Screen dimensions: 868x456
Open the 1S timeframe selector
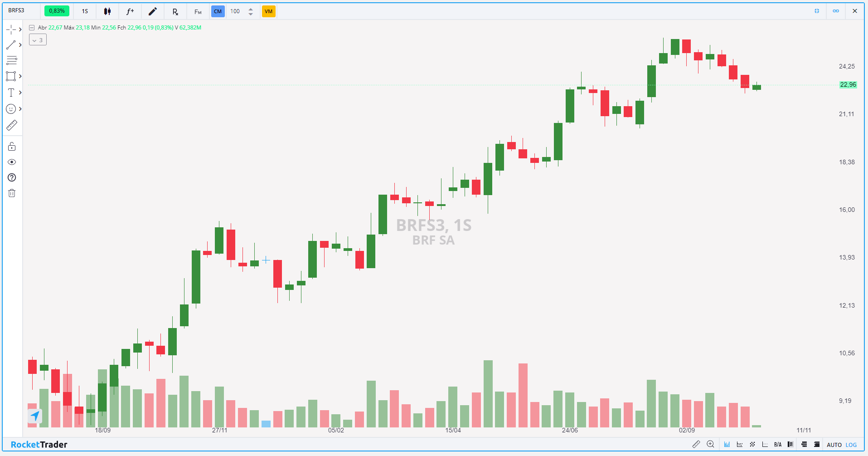pyautogui.click(x=85, y=11)
